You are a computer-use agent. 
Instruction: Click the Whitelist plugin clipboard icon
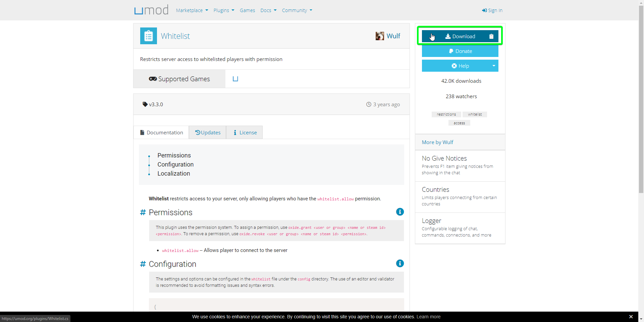tap(149, 36)
